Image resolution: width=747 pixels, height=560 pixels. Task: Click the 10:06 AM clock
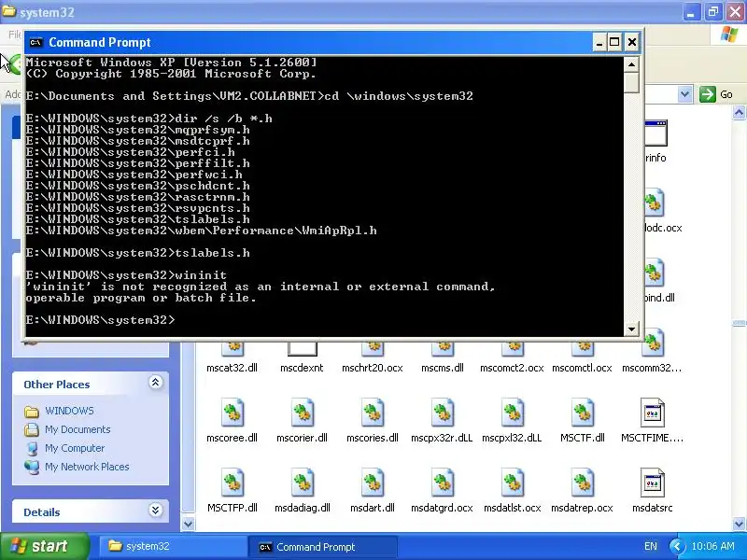click(x=712, y=546)
